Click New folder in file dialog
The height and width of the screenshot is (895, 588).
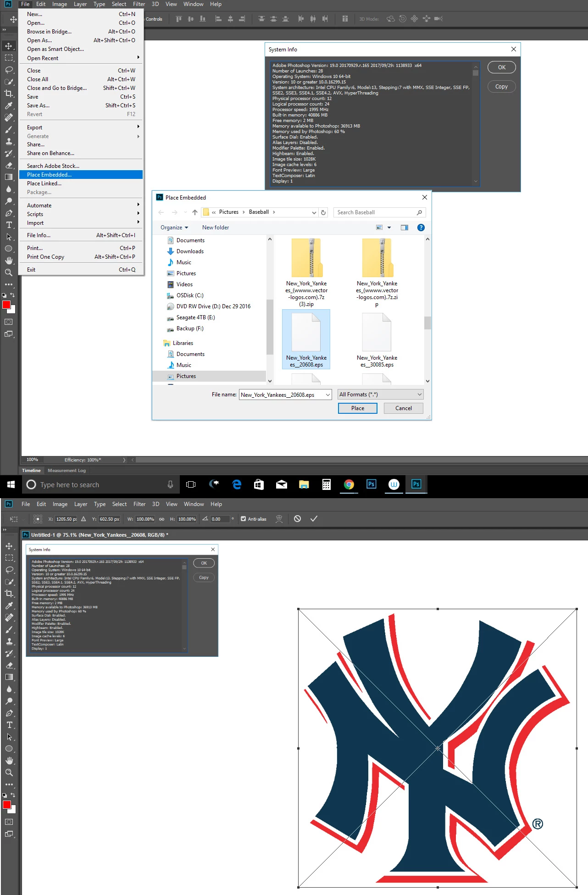pyautogui.click(x=216, y=228)
